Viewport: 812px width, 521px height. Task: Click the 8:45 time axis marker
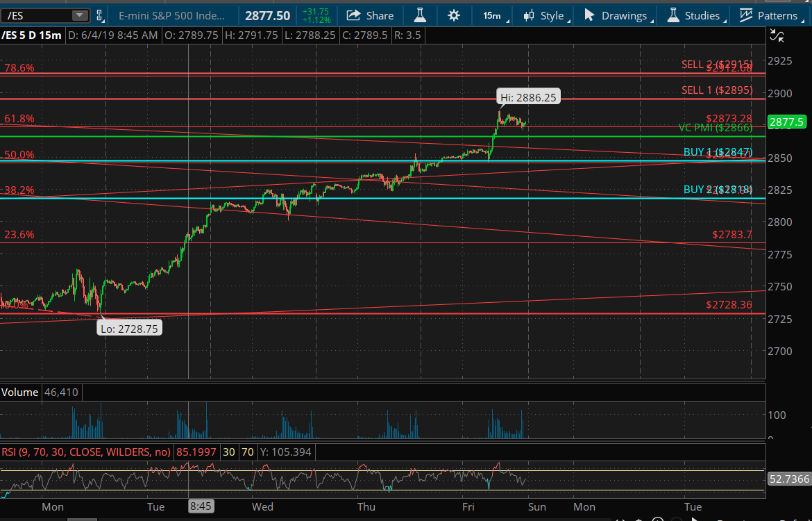(x=201, y=506)
